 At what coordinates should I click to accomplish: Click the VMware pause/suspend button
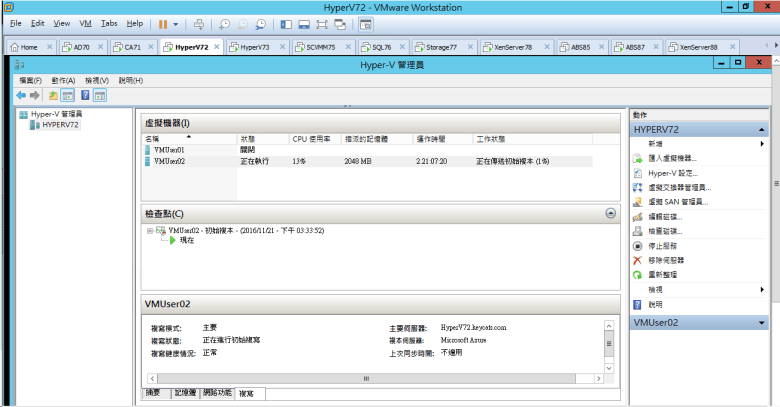click(x=163, y=23)
